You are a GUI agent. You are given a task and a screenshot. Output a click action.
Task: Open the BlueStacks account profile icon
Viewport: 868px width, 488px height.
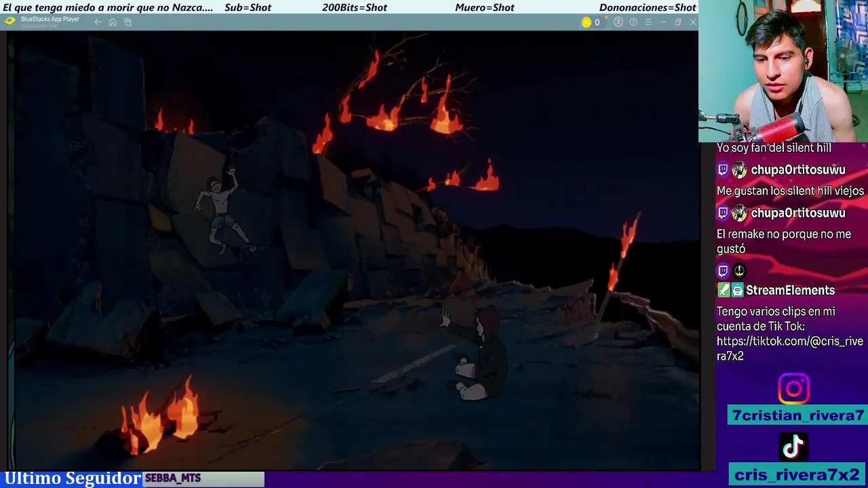click(x=618, y=22)
